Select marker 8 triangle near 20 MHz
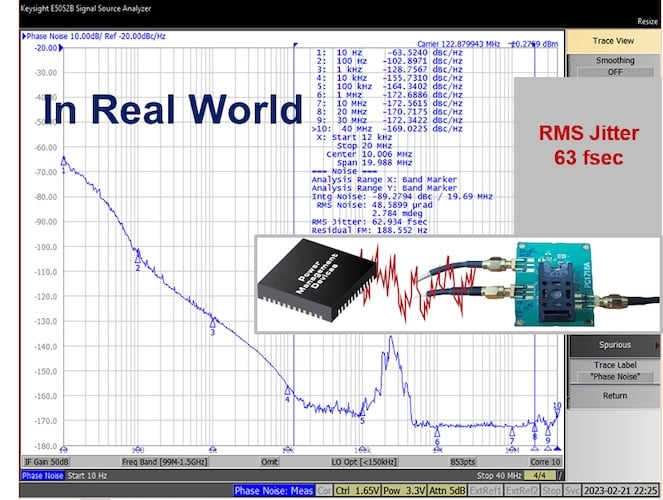 (534, 428)
